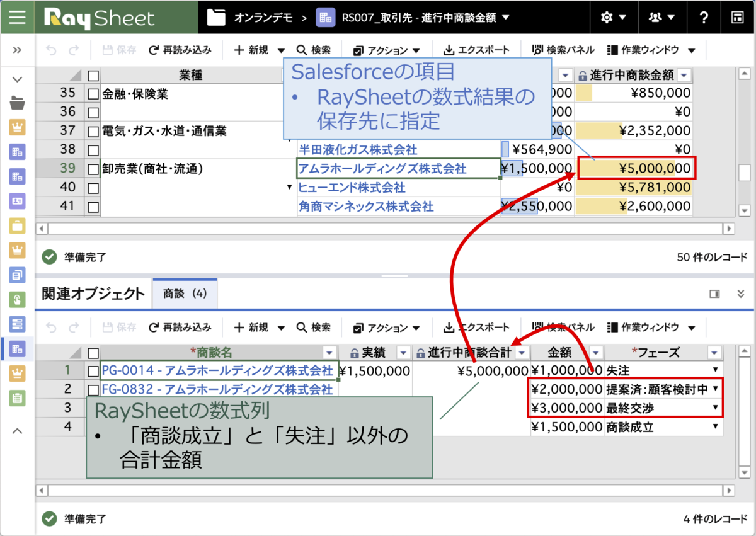
Task: Click upper grid horizontal scroll right arrow
Action: tap(729, 229)
